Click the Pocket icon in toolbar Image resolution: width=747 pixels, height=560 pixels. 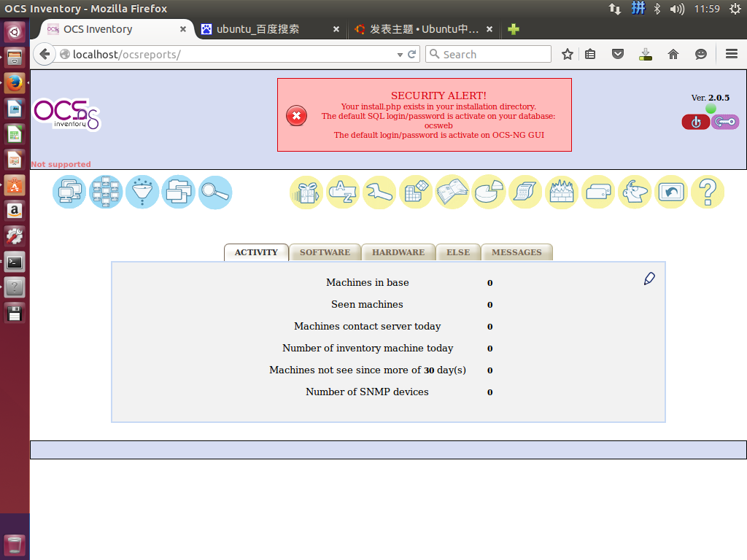(618, 54)
